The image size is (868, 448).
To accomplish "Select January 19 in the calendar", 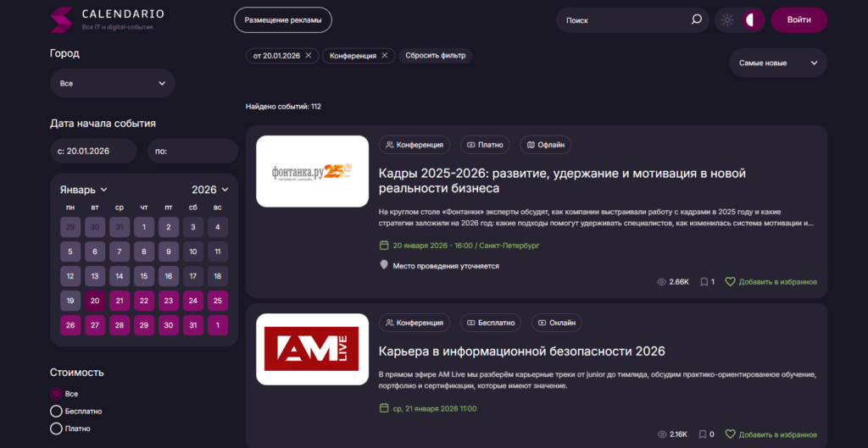I will [x=70, y=301].
